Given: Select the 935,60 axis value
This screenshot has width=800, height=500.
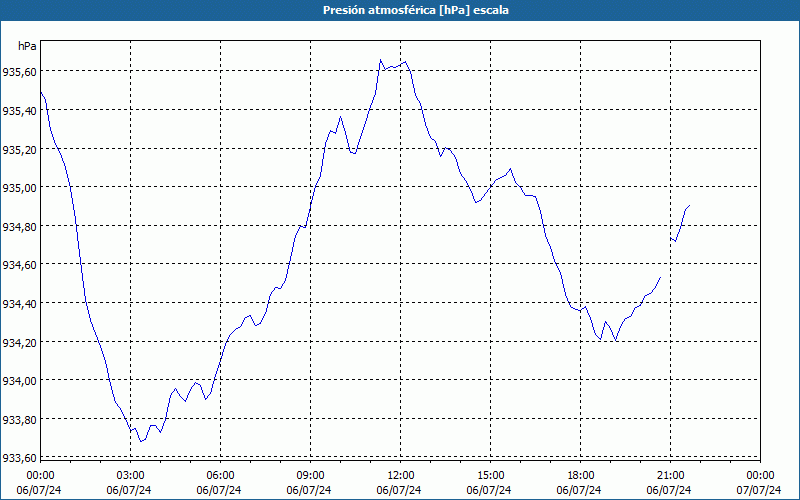Looking at the screenshot, I should (20, 72).
